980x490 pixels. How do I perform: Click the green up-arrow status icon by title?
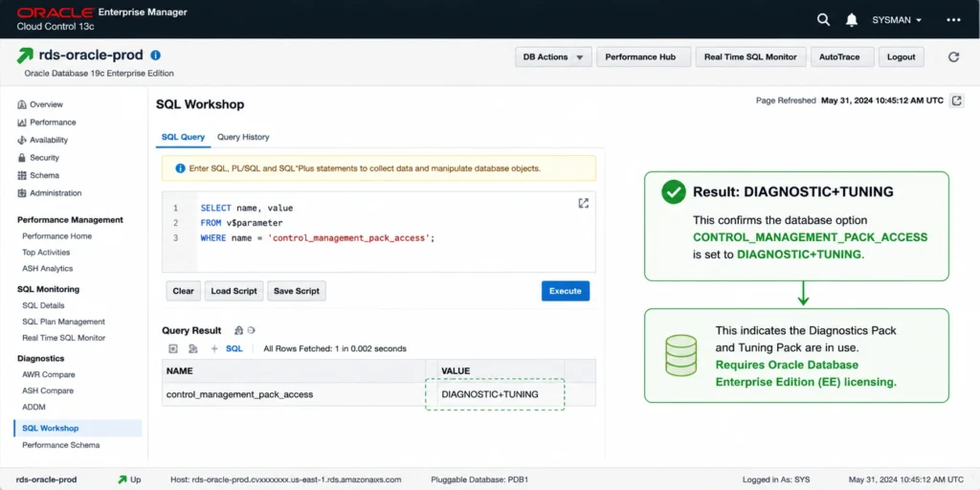tap(25, 56)
